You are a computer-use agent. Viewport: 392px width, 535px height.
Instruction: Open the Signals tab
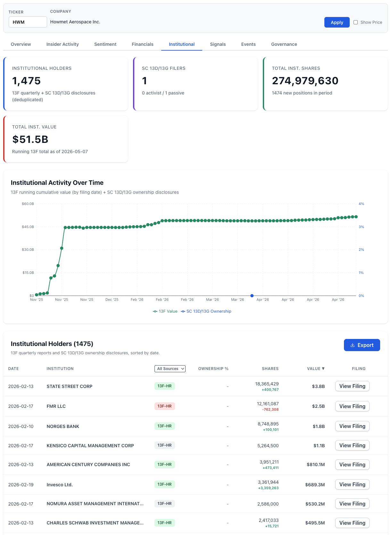[x=218, y=44]
